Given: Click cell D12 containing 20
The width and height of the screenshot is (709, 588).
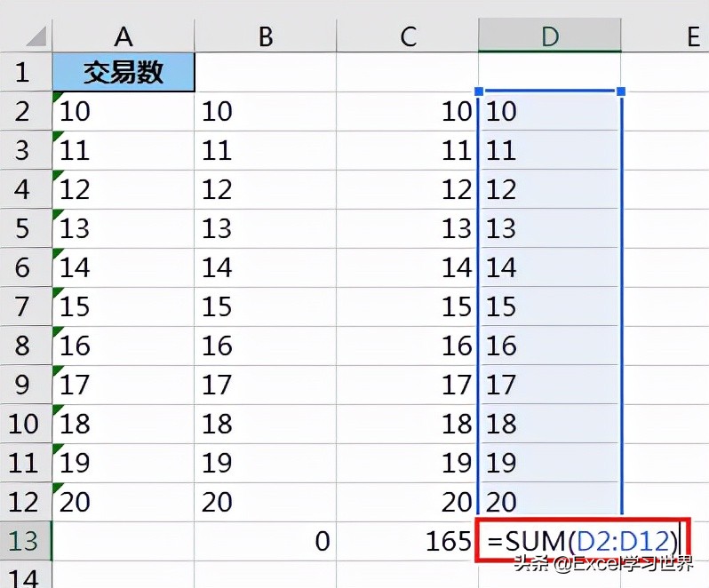Looking at the screenshot, I should click(x=549, y=502).
